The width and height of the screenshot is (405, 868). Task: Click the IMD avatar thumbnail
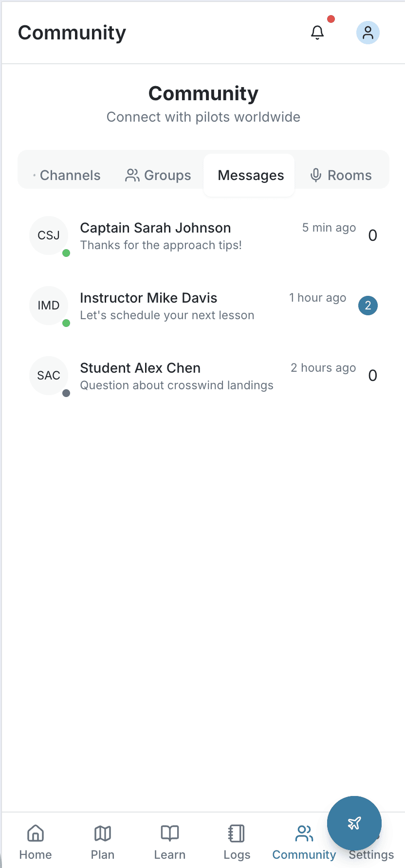(49, 306)
